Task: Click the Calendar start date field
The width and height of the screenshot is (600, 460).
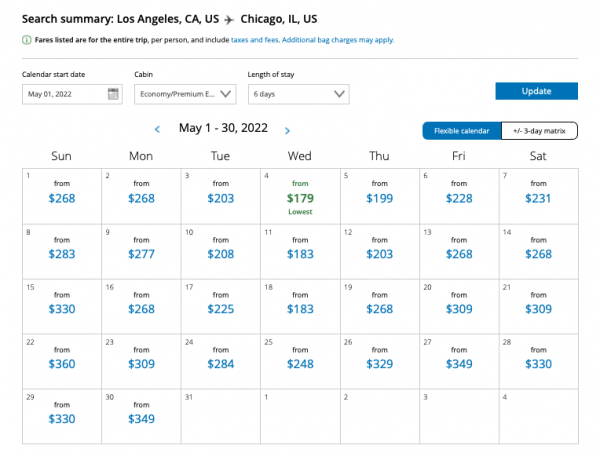Action: 62,94
